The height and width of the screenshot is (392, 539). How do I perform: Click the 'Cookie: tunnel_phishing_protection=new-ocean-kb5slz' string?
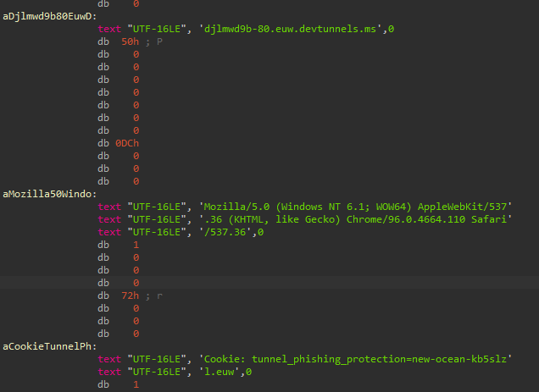click(x=355, y=359)
